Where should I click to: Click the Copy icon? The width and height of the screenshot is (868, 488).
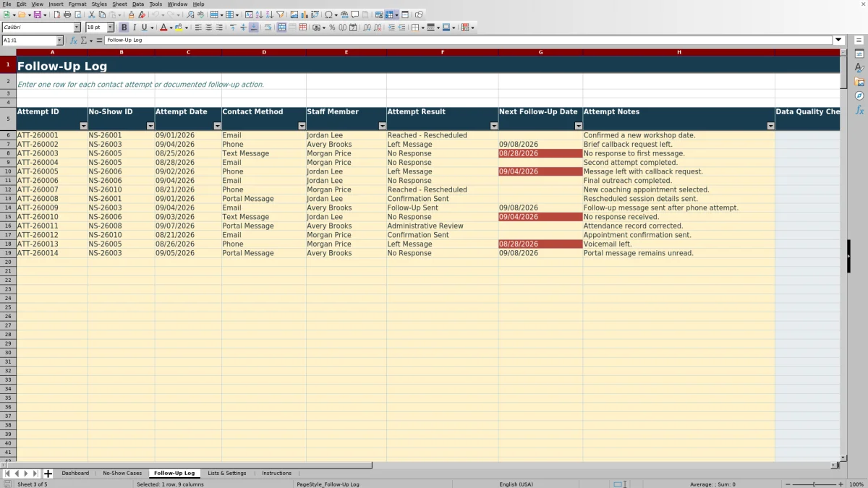click(102, 14)
